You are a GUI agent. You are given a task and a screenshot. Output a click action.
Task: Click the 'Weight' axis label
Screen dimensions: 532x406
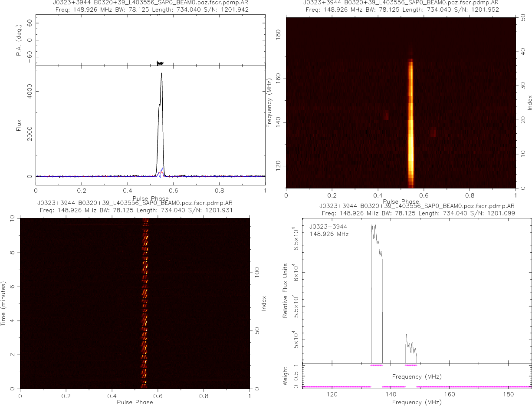(286, 376)
